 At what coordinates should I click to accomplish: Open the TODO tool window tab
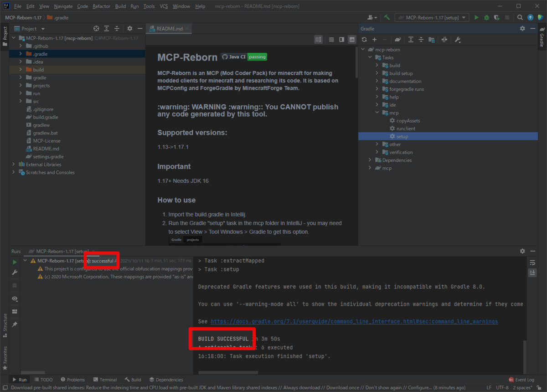tap(43, 380)
